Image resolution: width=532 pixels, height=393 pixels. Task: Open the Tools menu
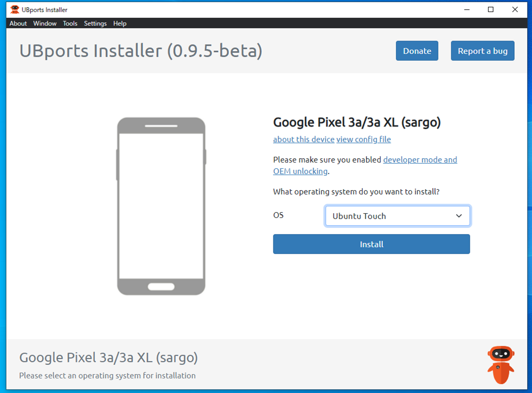pos(70,24)
